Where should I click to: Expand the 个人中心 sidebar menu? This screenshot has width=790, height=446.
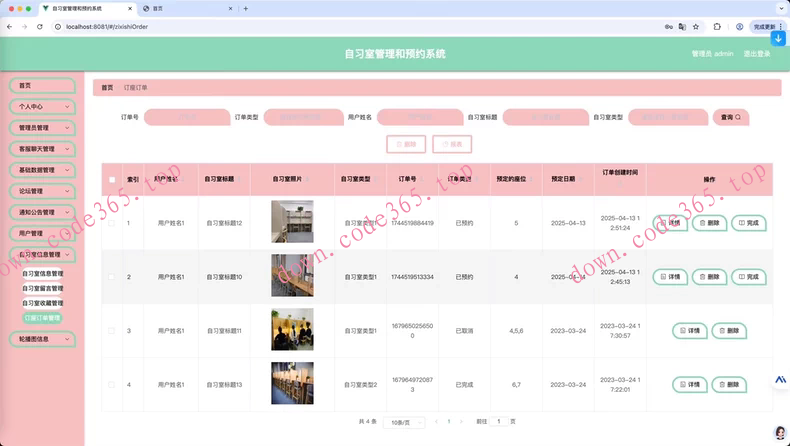pyautogui.click(x=42, y=107)
